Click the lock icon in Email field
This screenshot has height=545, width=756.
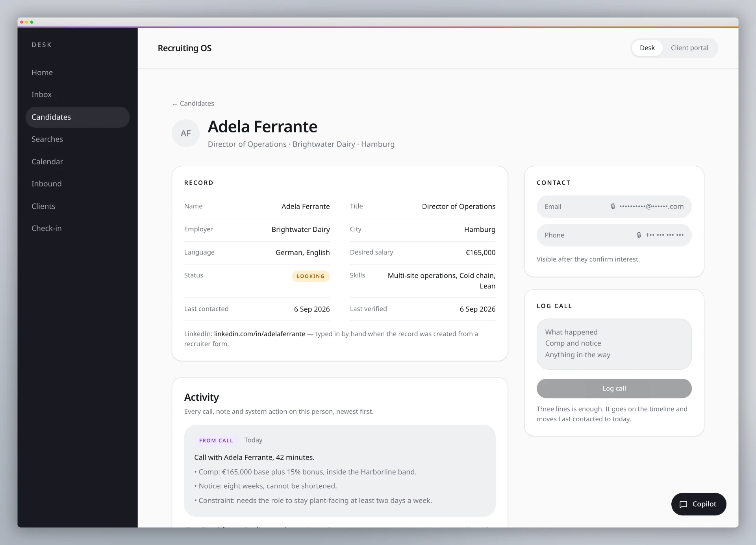tap(613, 206)
